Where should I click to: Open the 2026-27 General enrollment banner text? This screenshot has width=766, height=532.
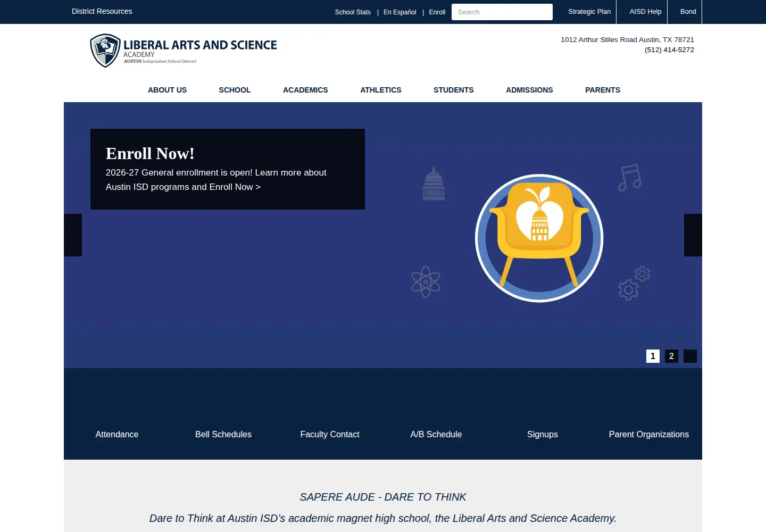pos(216,180)
